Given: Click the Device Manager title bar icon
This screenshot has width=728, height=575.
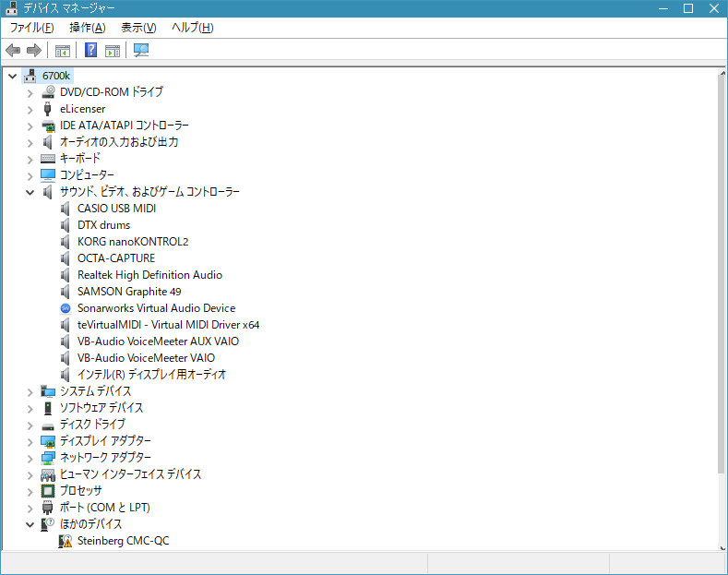Looking at the screenshot, I should point(12,8).
